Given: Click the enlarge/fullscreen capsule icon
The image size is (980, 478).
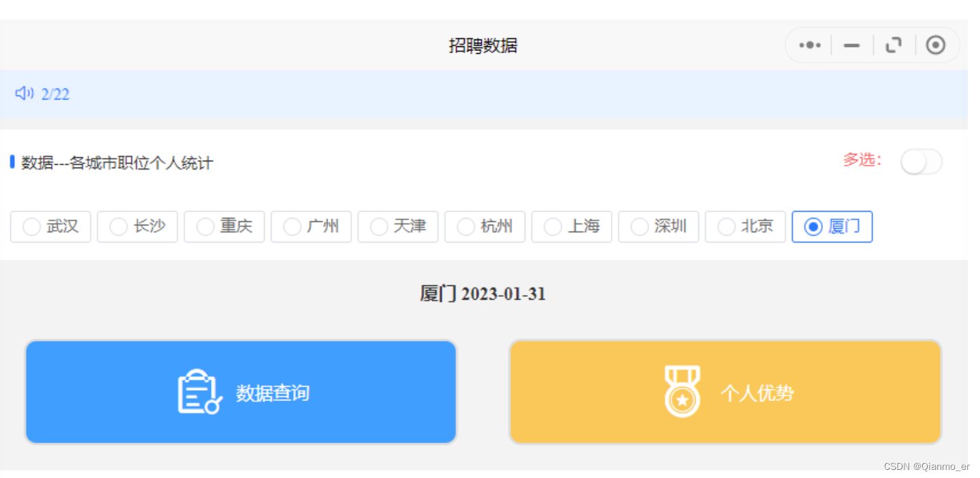Looking at the screenshot, I should point(894,44).
